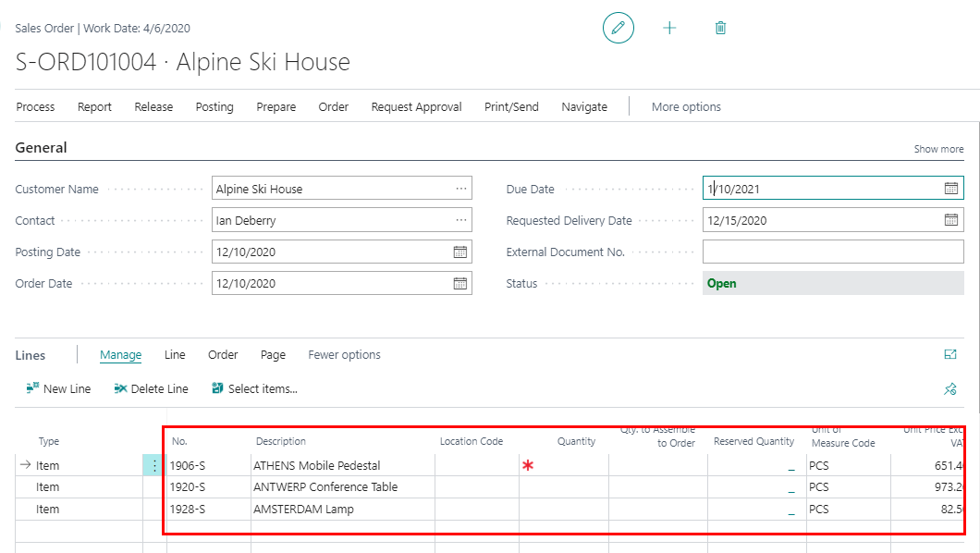Click the Location Code column header
The height and width of the screenshot is (553, 980).
click(472, 441)
